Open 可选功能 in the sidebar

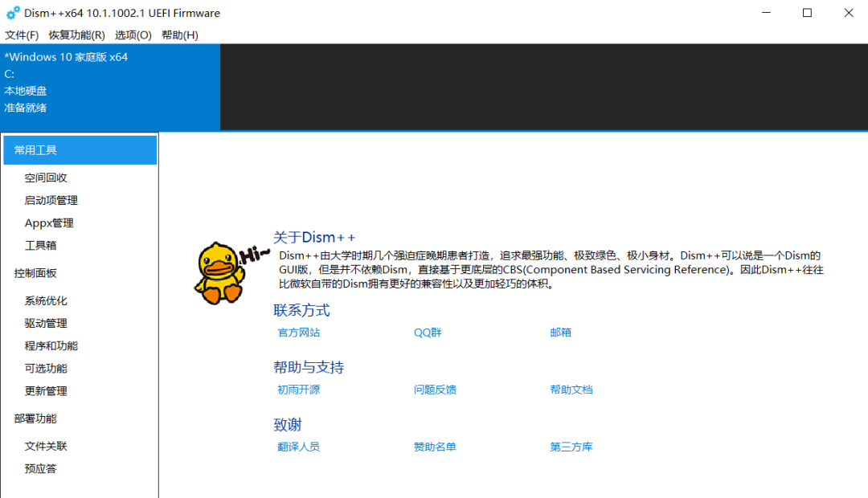tap(45, 369)
